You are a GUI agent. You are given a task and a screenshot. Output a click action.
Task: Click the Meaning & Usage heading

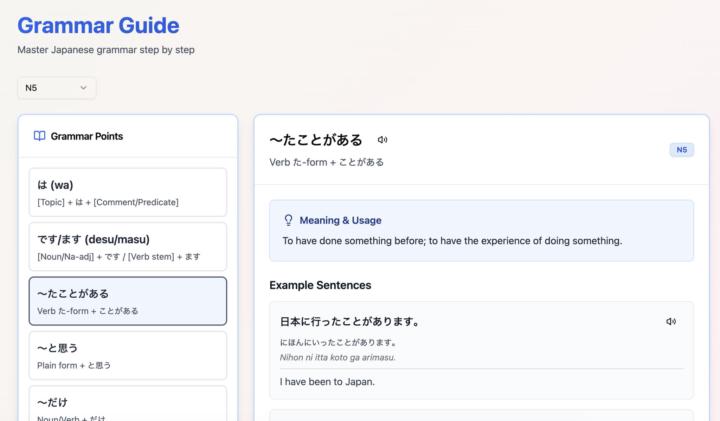point(340,220)
